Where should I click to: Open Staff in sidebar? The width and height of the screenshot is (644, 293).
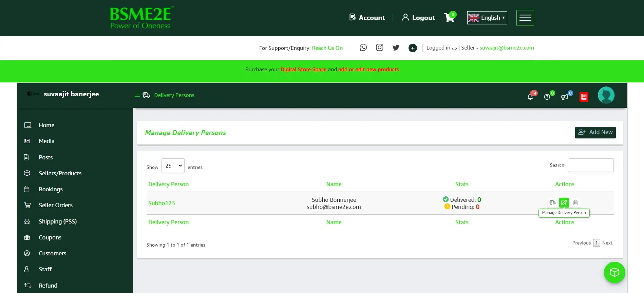pos(45,269)
